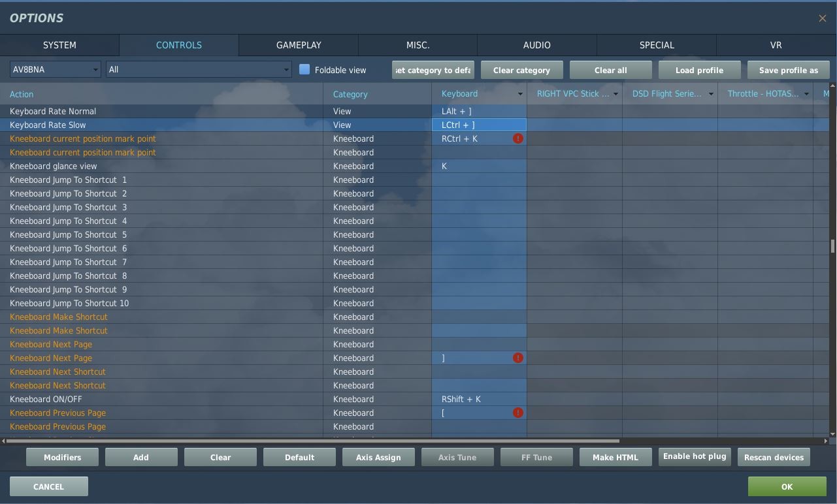Select the Keyboard Rate Slow row

click(x=414, y=125)
